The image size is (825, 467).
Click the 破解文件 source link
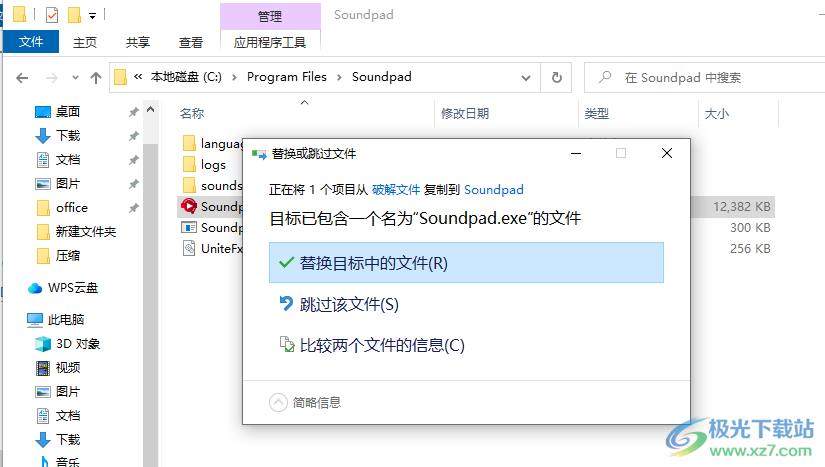(396, 190)
